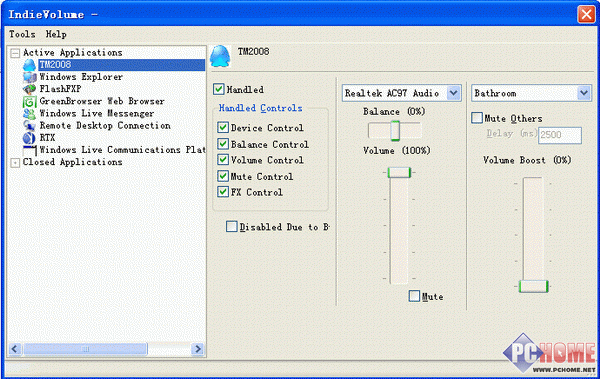Click the tree scrollbar left arrow

[15, 349]
